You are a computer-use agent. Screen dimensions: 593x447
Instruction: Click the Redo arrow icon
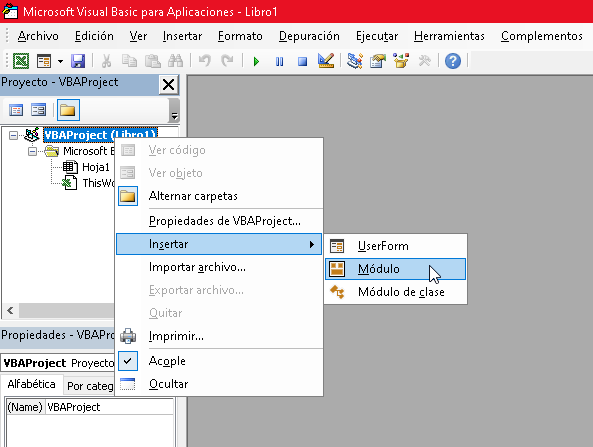[x=227, y=61]
